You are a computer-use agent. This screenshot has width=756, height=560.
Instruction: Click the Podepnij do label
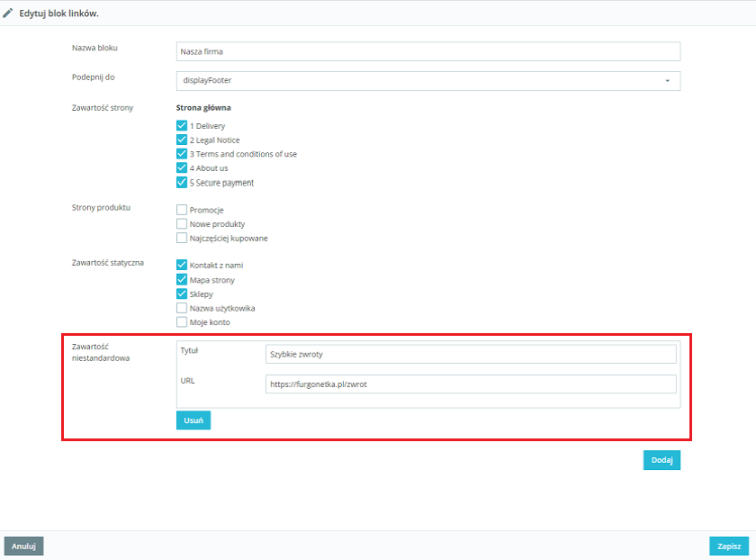click(x=94, y=77)
